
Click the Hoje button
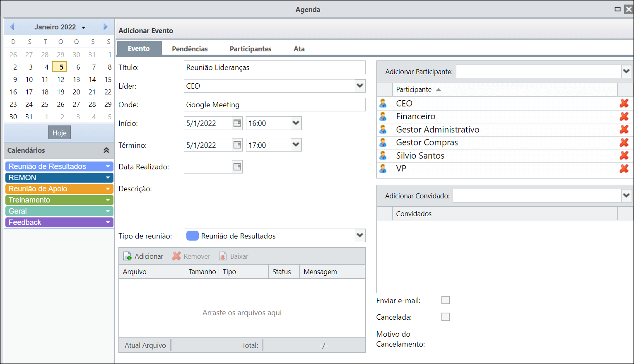point(59,133)
